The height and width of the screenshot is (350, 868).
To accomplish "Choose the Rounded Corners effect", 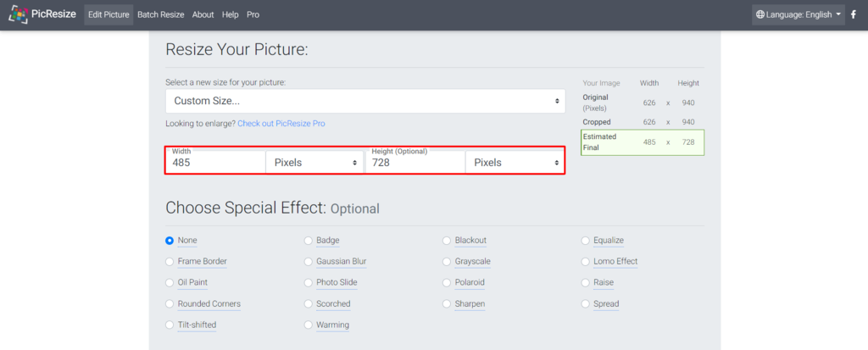I will point(170,303).
